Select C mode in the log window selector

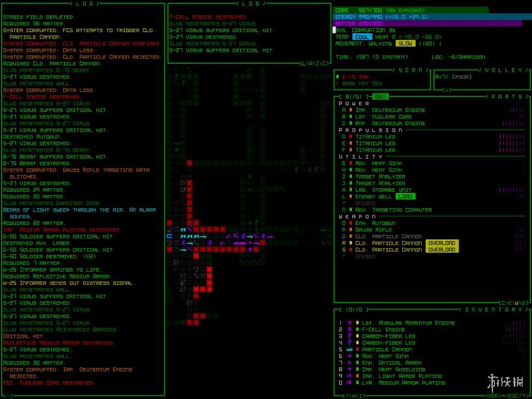tap(325, 64)
